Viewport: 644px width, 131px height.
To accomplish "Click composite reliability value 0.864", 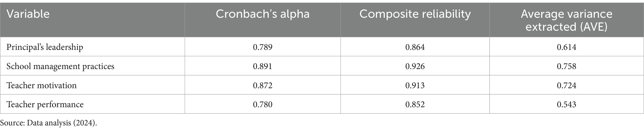I will (415, 47).
